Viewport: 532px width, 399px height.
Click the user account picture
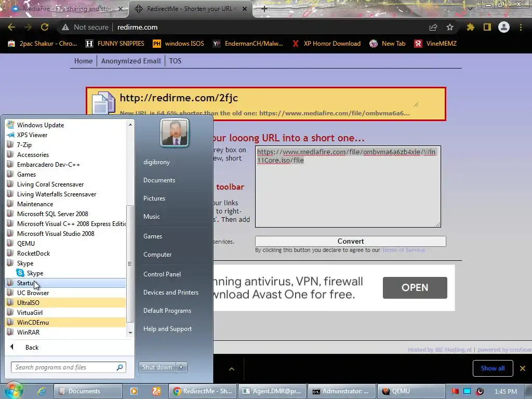[175, 132]
